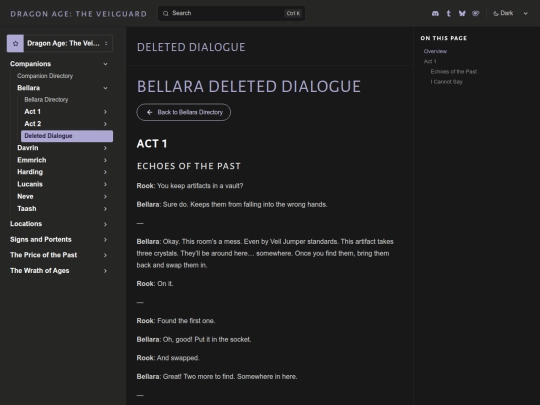
Task: Jump to Overview in On This Page
Action: click(x=435, y=51)
